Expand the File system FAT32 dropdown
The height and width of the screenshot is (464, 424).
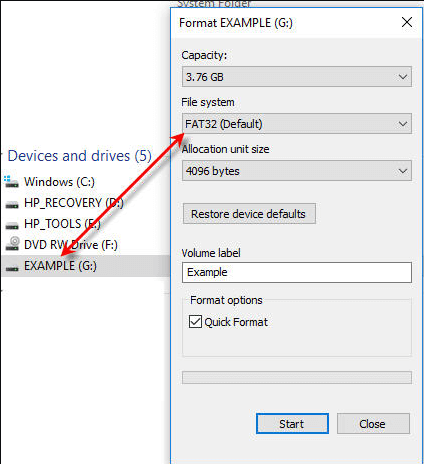click(297, 124)
